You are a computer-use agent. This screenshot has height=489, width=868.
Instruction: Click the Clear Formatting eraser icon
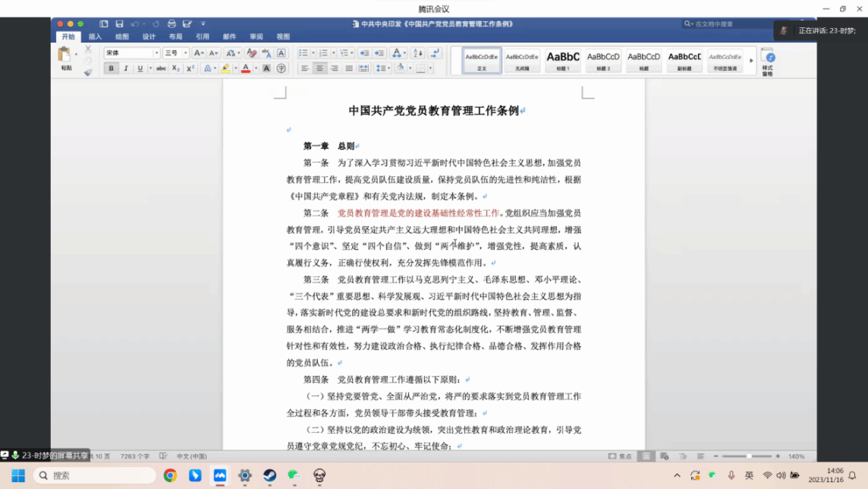click(252, 53)
